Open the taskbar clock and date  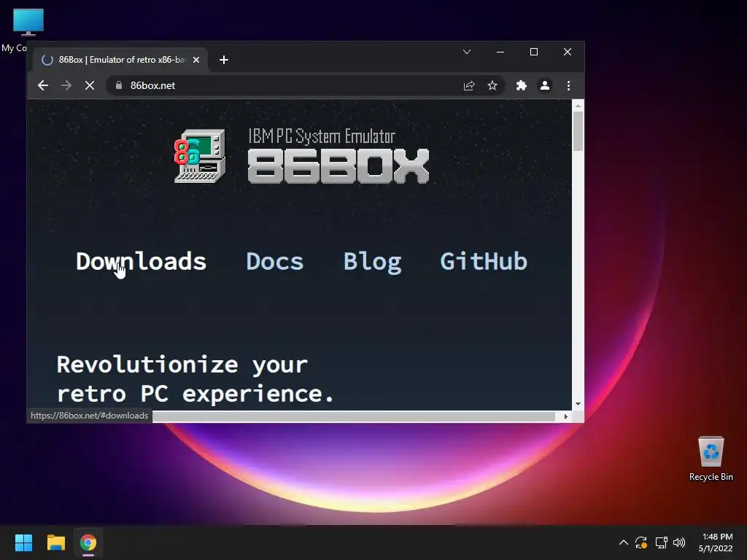point(716,542)
